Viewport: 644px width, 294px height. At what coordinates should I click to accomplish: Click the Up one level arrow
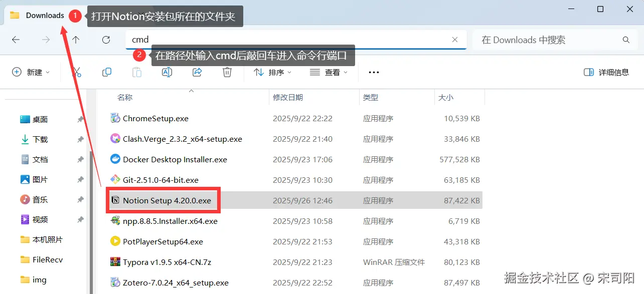point(76,40)
